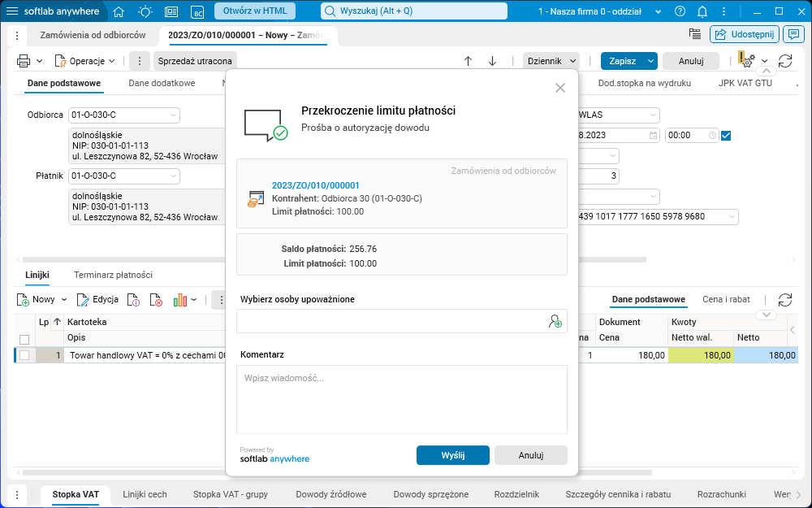Delete line with red X document icon

tap(156, 300)
